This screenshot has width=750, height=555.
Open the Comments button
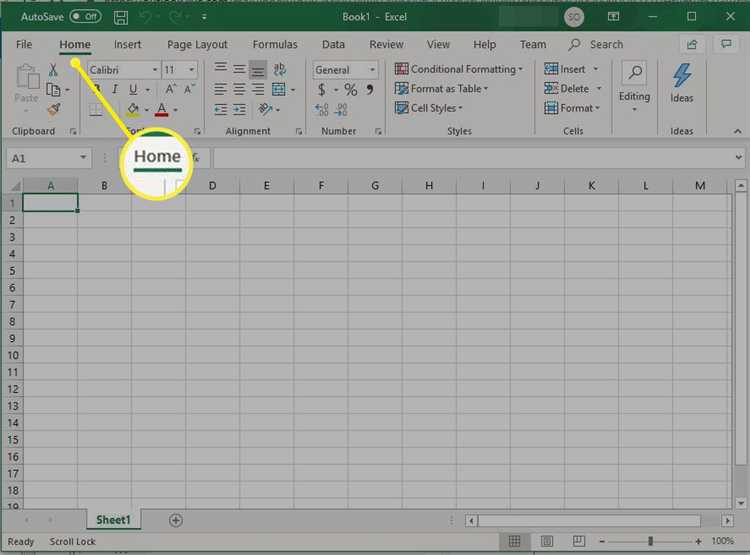(726, 44)
